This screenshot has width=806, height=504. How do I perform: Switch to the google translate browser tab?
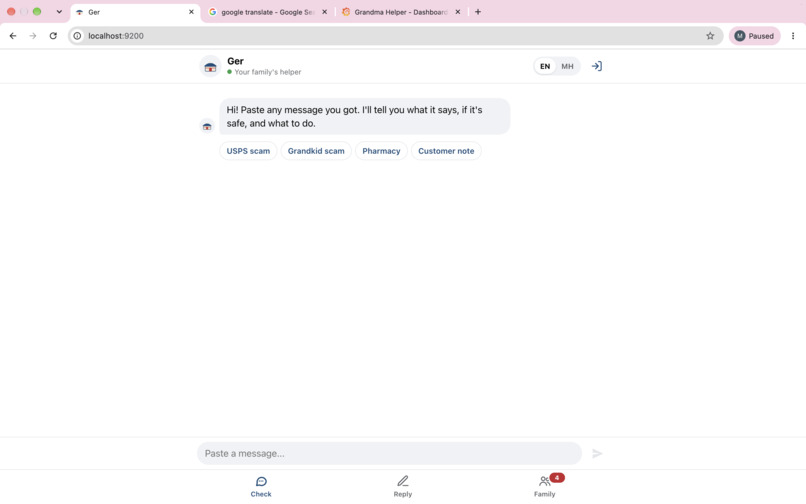click(267, 12)
